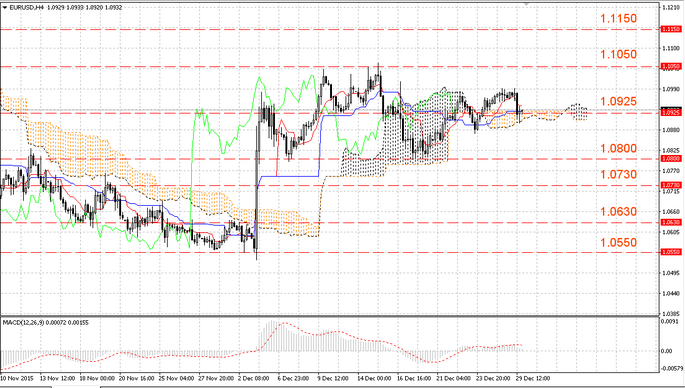Click the 14 Dec 00:00 time axis label
Viewport: 685px width, 388px height.
374,378
